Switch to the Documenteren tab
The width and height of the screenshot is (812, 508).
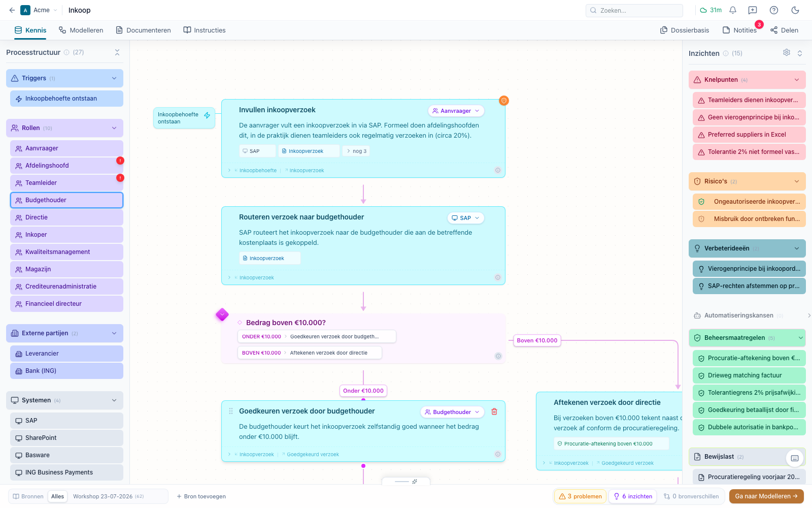tap(143, 30)
